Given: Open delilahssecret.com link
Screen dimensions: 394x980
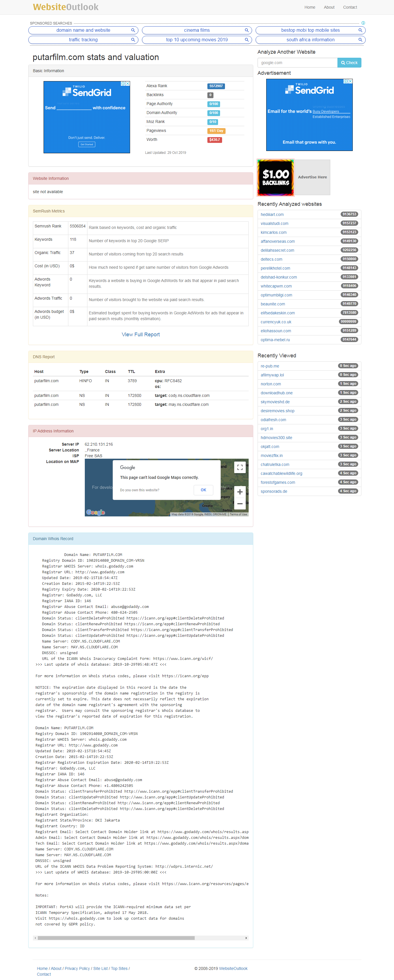Looking at the screenshot, I should point(277,250).
